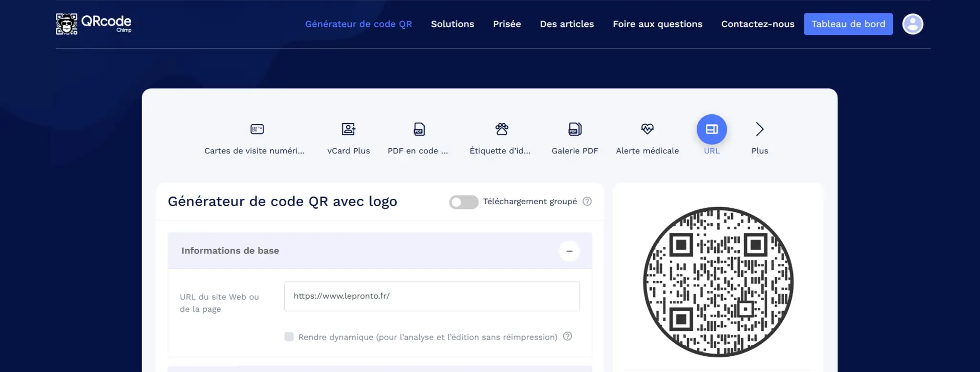Click help icon beside Téléchargement groupé
This screenshot has height=372, width=980.
click(587, 201)
